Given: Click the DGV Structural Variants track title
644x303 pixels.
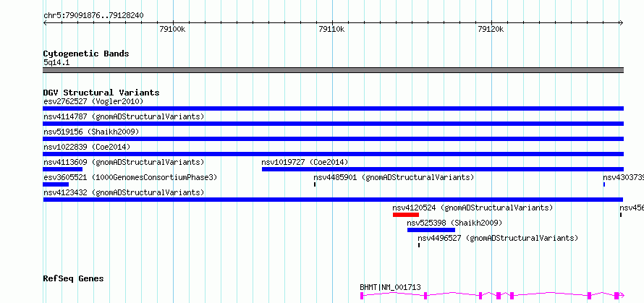Looking at the screenshot, I should coord(101,93).
